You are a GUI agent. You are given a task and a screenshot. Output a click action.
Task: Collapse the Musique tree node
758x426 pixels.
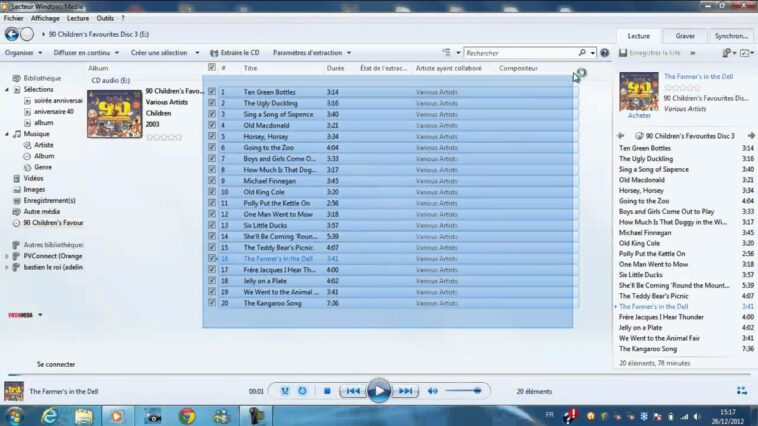coord(7,134)
